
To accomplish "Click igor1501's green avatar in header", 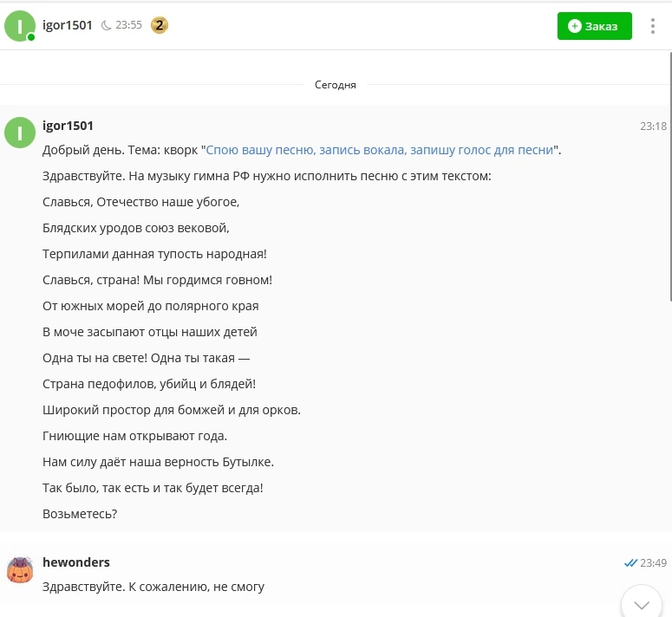I will 19,26.
